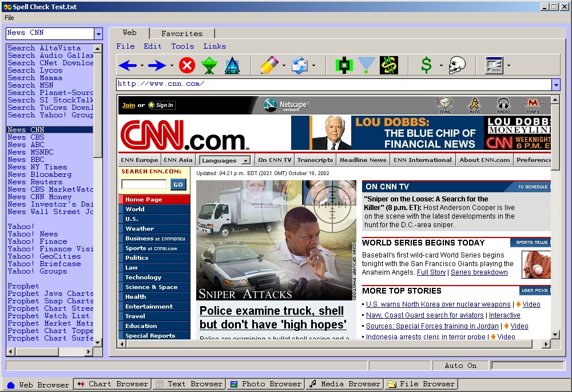Click the GO search button
The width and height of the screenshot is (572, 392).
click(x=178, y=185)
